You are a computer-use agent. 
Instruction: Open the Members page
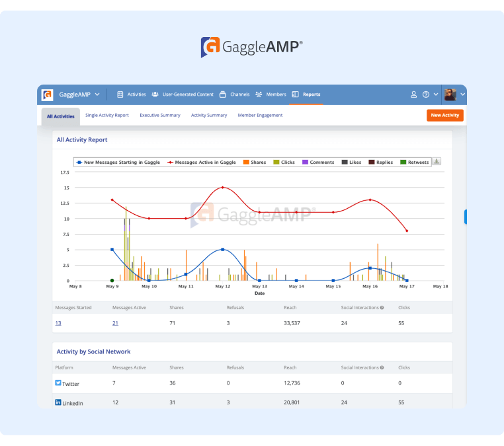pyautogui.click(x=271, y=94)
